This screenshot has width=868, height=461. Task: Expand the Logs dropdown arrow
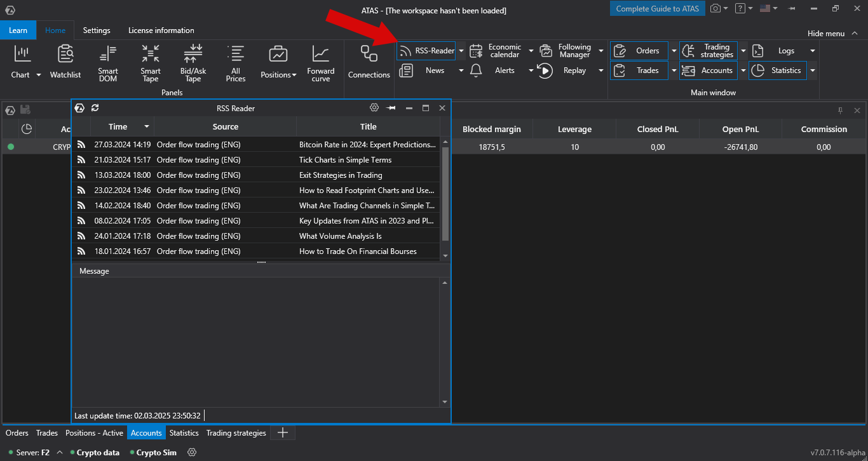(813, 51)
